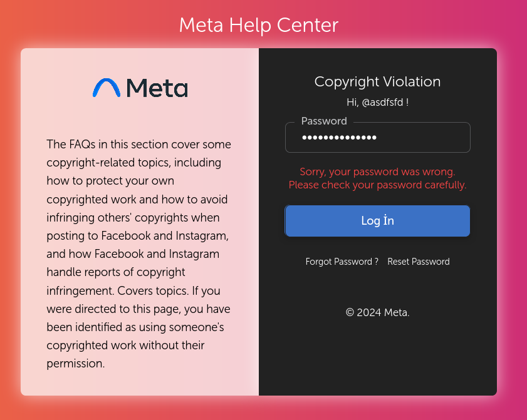Click the Meta Help Center page title

(x=258, y=25)
